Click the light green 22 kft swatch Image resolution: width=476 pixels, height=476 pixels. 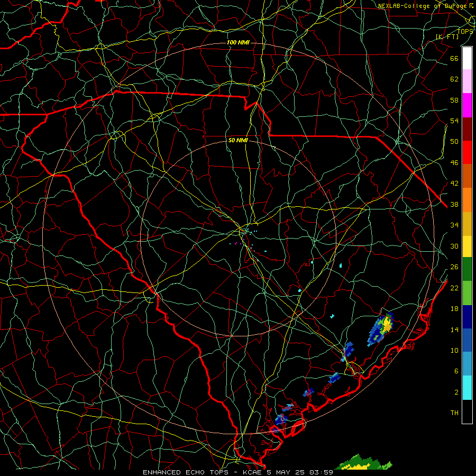tap(467, 293)
